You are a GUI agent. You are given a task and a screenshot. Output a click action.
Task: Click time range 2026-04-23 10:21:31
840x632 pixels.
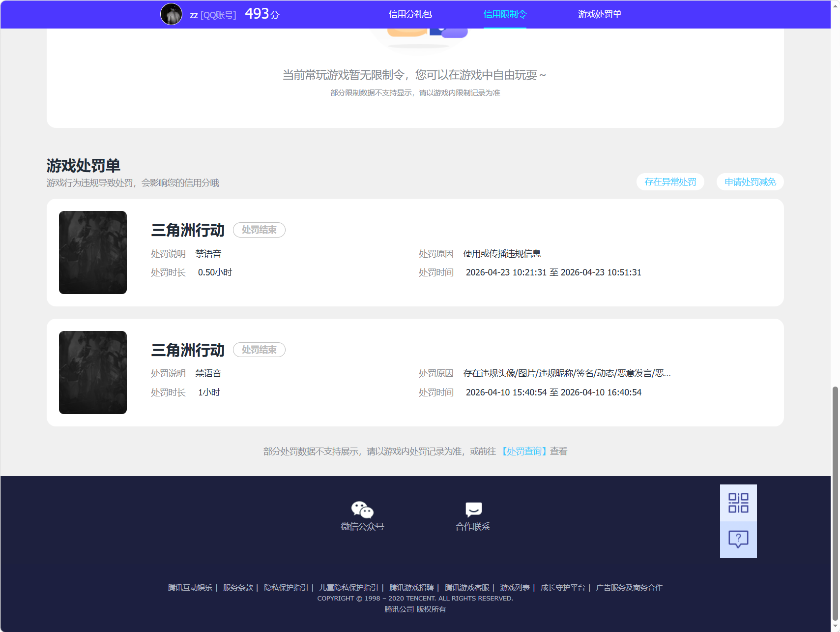[x=553, y=272]
